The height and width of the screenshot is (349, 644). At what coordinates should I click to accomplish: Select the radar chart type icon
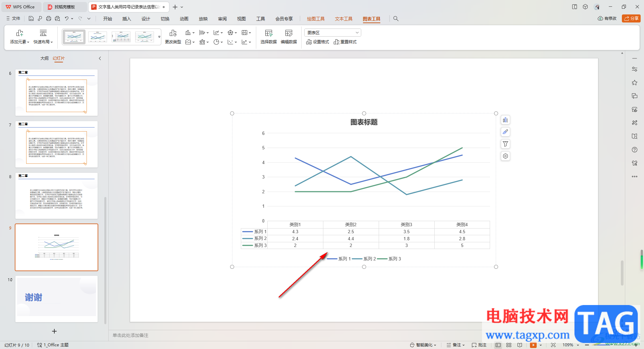coord(230,33)
